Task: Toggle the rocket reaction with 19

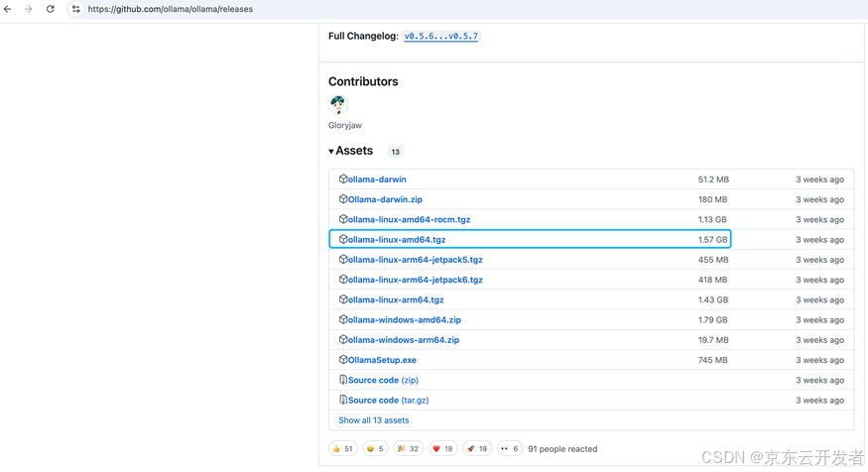Action: click(x=476, y=449)
